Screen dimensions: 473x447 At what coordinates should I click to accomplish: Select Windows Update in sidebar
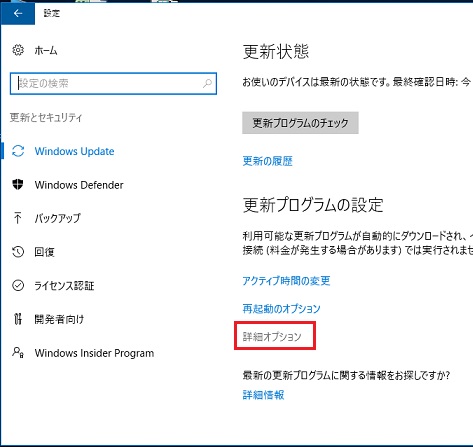[x=74, y=151]
